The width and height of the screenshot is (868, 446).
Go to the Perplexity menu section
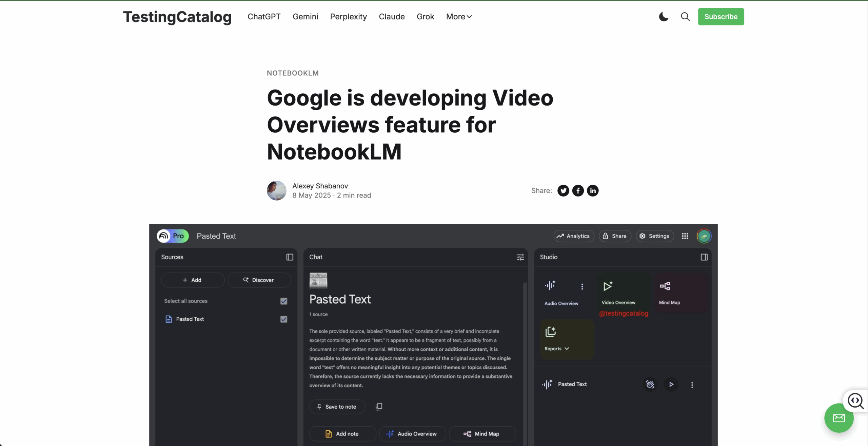click(x=348, y=17)
